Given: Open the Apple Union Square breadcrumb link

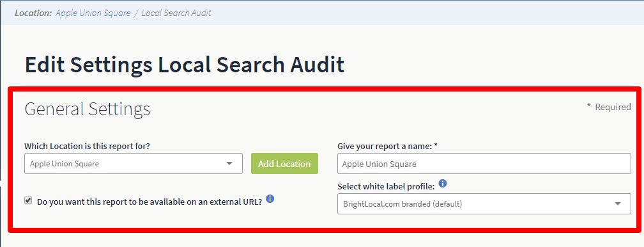Looking at the screenshot, I should (93, 13).
